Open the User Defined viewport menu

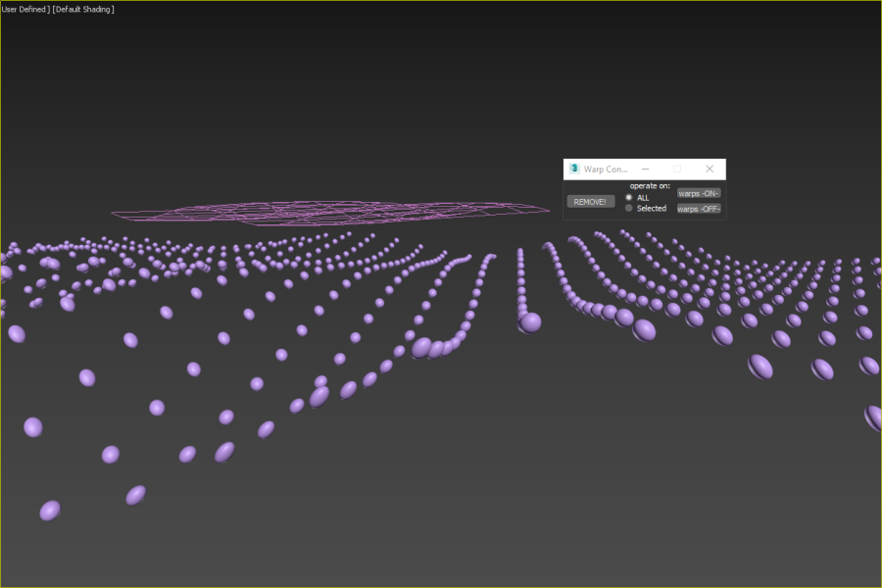(25, 9)
